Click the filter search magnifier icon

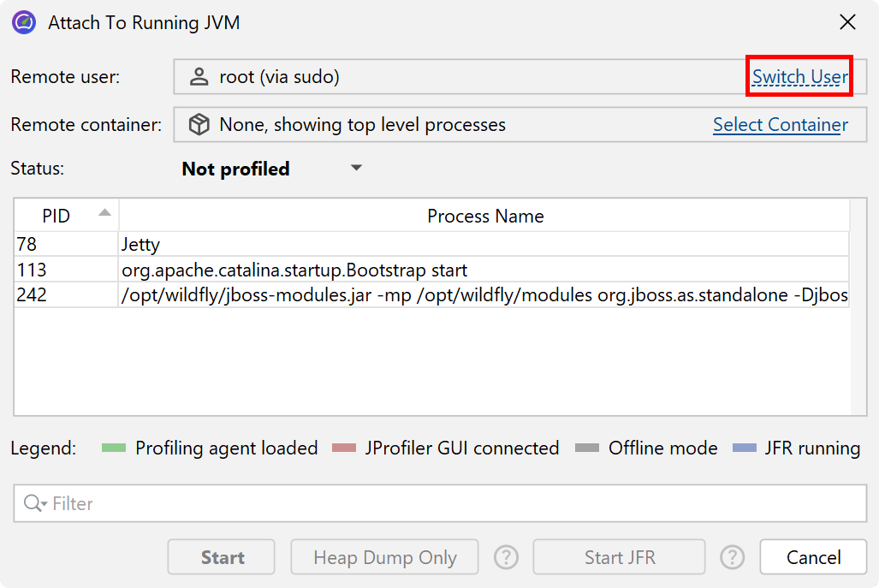[x=34, y=504]
